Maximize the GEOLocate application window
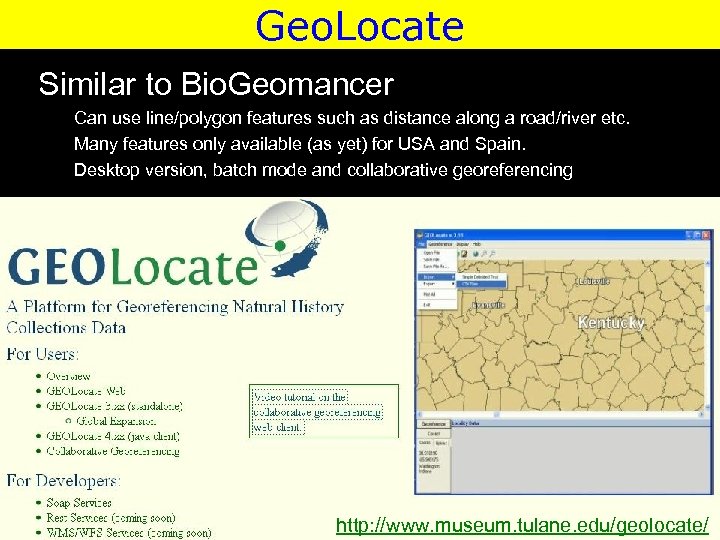The width and height of the screenshot is (720, 540). [x=698, y=235]
